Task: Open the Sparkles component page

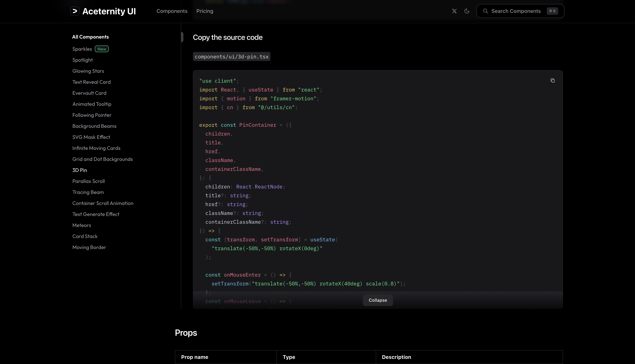Action: [82, 49]
